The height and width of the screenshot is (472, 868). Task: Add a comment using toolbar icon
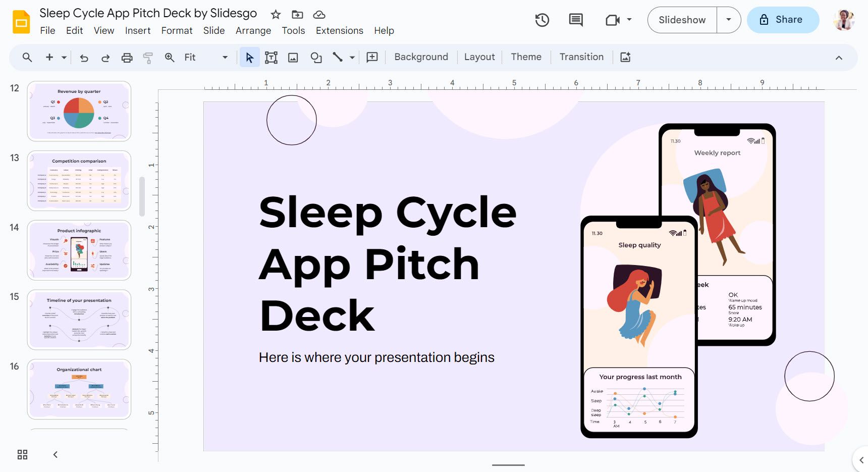click(x=372, y=58)
